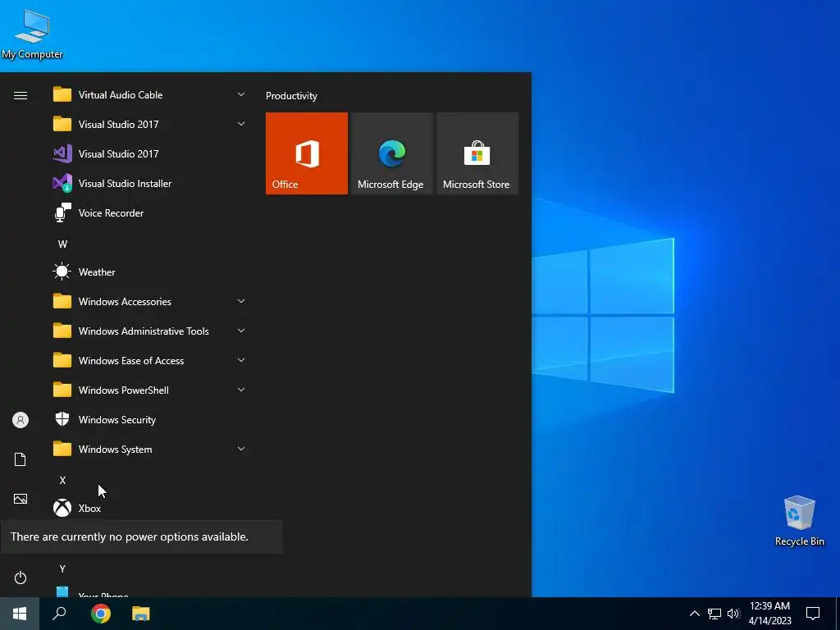Open the Action Center notifications icon
Screen dimensions: 840x630
click(813, 614)
